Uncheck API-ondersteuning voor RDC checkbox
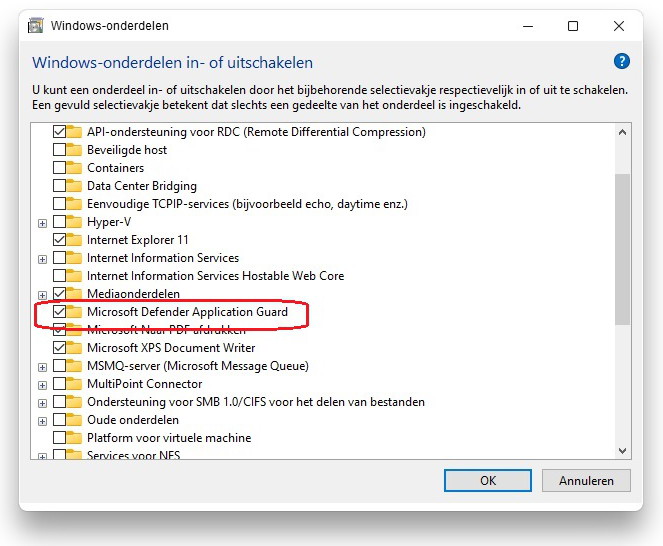Viewport: 663px width, 546px height. point(59,132)
